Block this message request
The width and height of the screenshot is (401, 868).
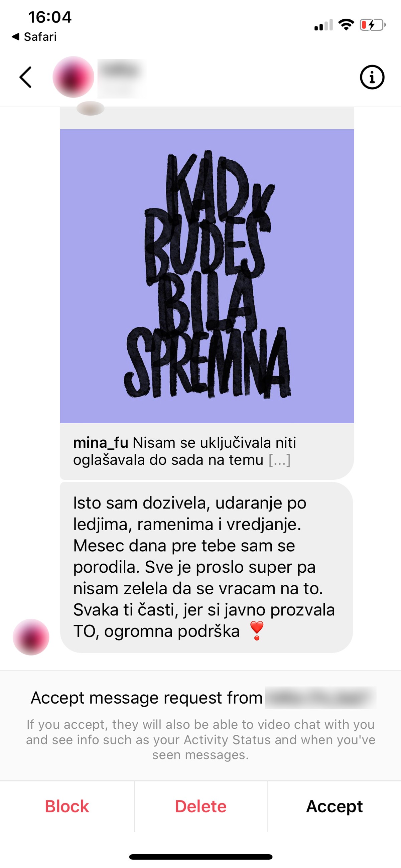coord(67,806)
